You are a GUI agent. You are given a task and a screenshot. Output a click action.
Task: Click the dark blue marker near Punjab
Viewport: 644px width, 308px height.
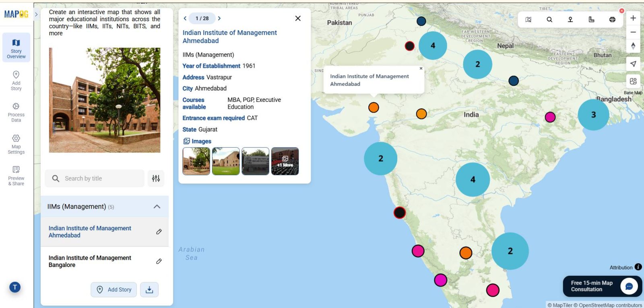(x=421, y=21)
